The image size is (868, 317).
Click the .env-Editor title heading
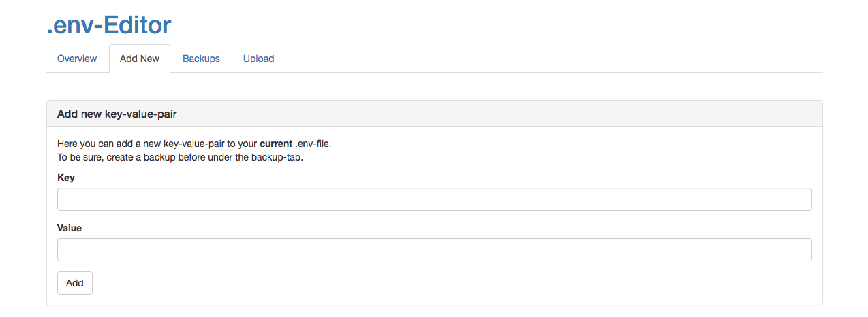(x=109, y=25)
